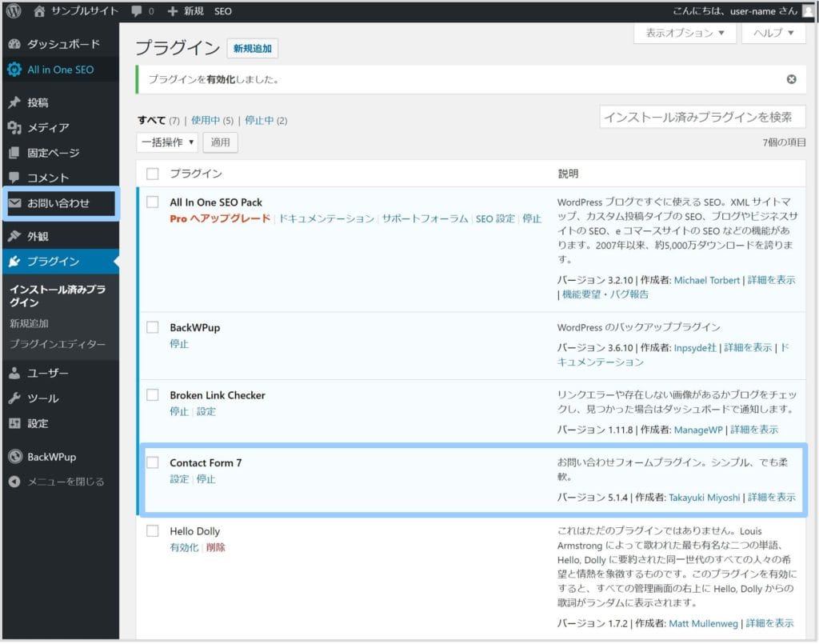Click the 適用 apply button
This screenshot has height=644, width=819.
click(x=221, y=142)
